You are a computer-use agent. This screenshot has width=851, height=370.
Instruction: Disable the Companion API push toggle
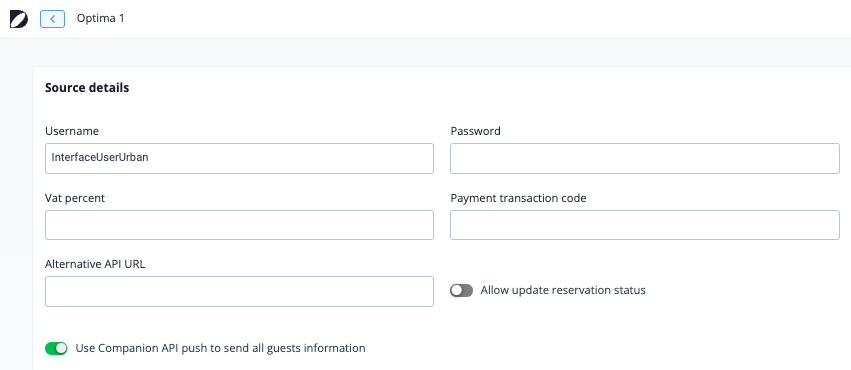tap(56, 348)
